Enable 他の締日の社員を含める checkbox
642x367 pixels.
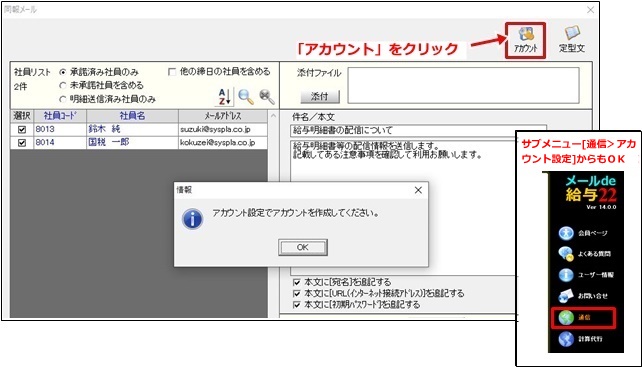[172, 72]
